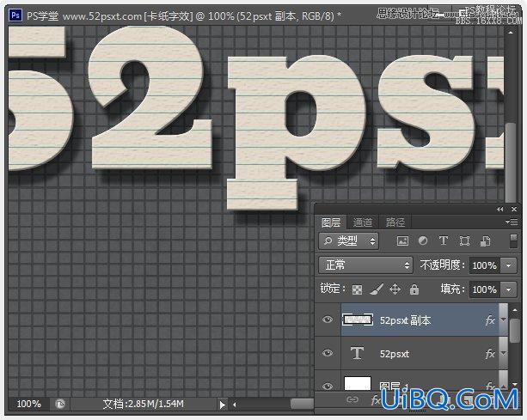
Task: Hide the 52psxt text layer
Action: coord(328,353)
